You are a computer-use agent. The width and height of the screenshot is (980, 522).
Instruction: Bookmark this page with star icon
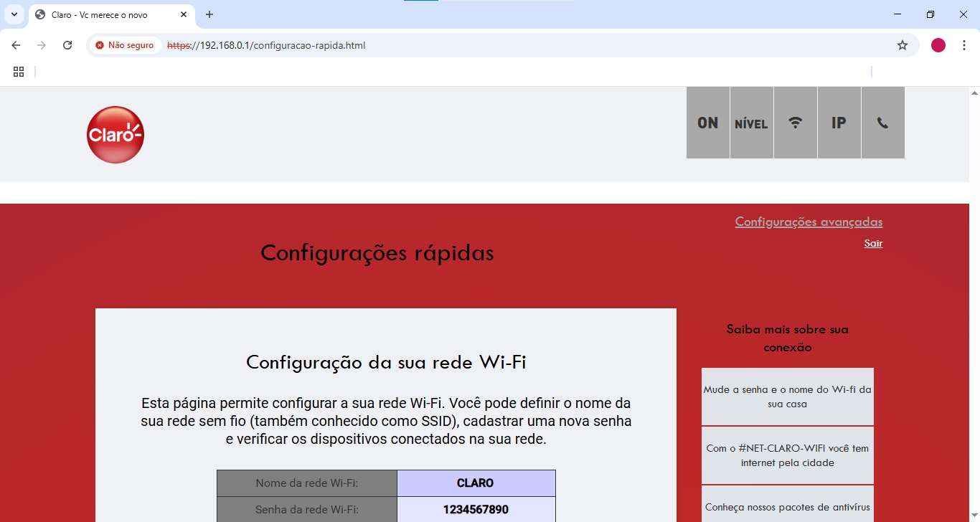pos(903,45)
